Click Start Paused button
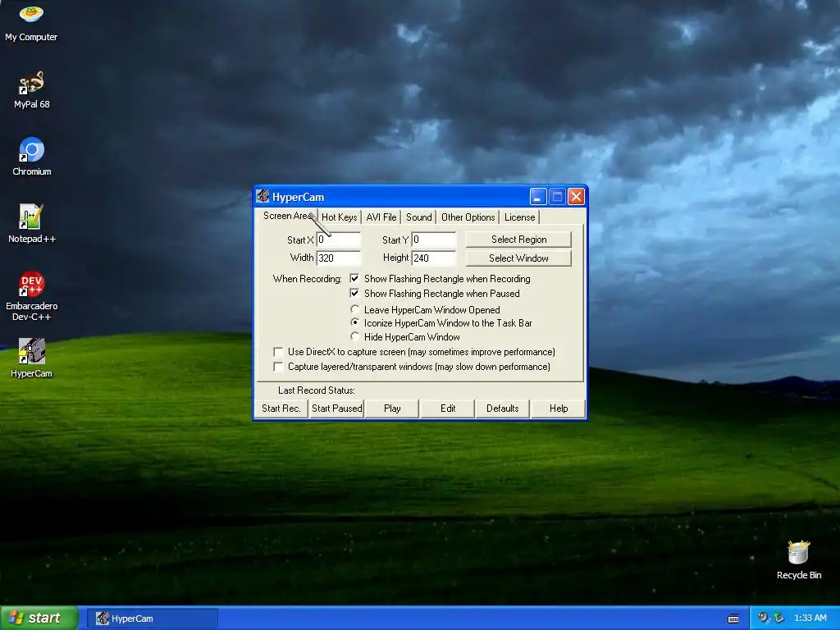This screenshot has width=840, height=630. point(336,409)
